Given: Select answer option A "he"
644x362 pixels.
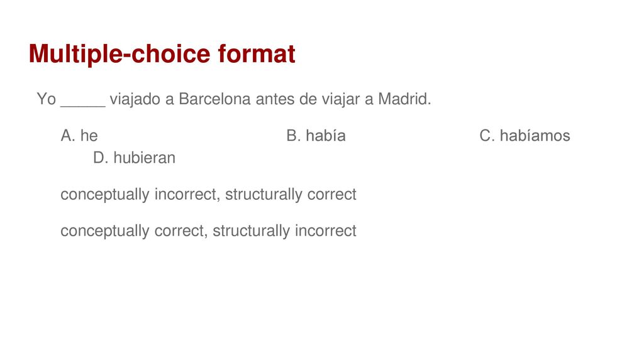Looking at the screenshot, I should point(79,136).
